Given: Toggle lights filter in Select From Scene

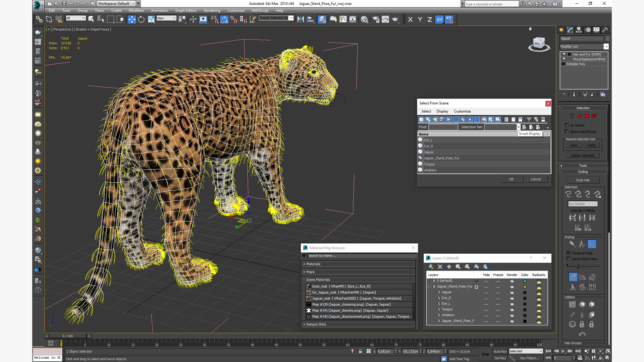Looking at the screenshot, I should click(x=435, y=119).
